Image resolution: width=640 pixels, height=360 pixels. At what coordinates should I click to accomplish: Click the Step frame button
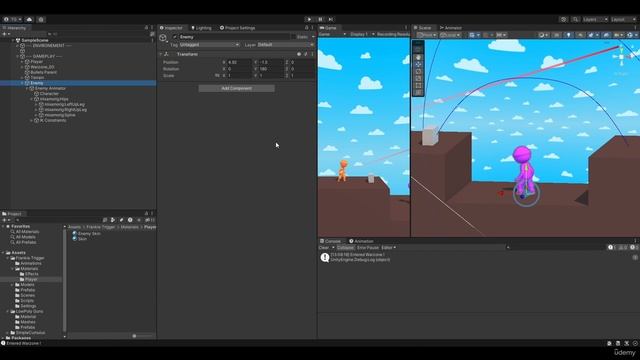tap(331, 19)
